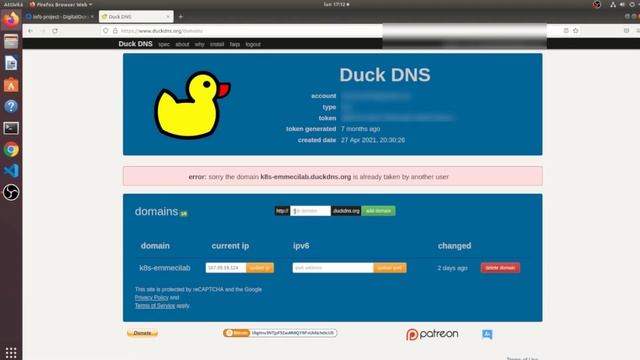Click the padlock site security icon
The width and height of the screenshot is (640, 360).
click(115, 31)
